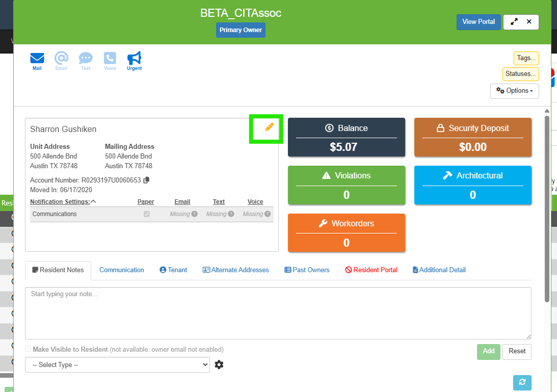Open the Select Type dropdown
This screenshot has width=557, height=392.
(x=117, y=364)
